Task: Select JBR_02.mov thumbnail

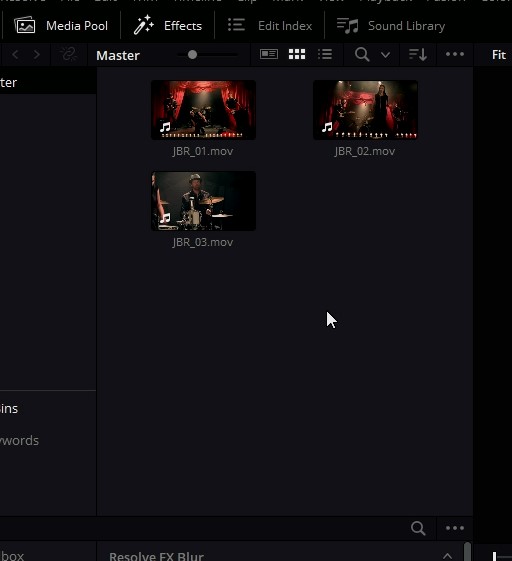Action: 365,110
